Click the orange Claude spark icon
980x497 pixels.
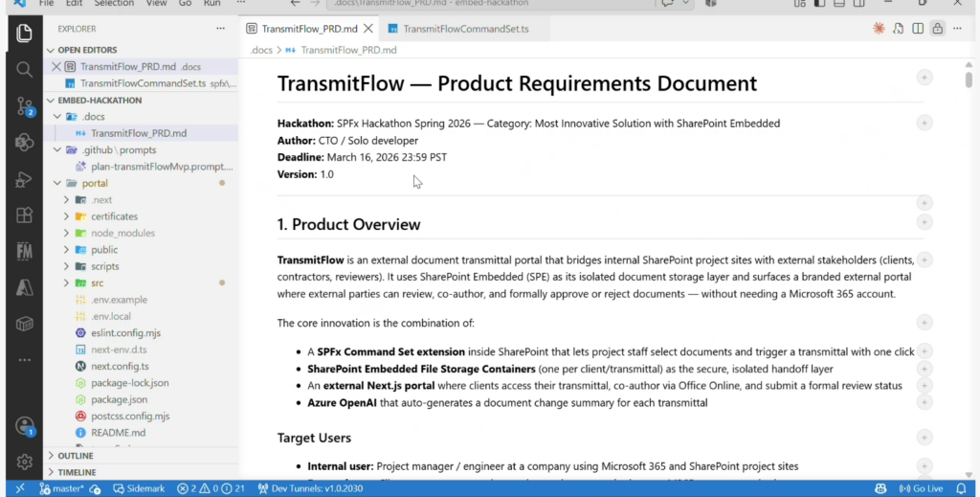[x=879, y=29]
